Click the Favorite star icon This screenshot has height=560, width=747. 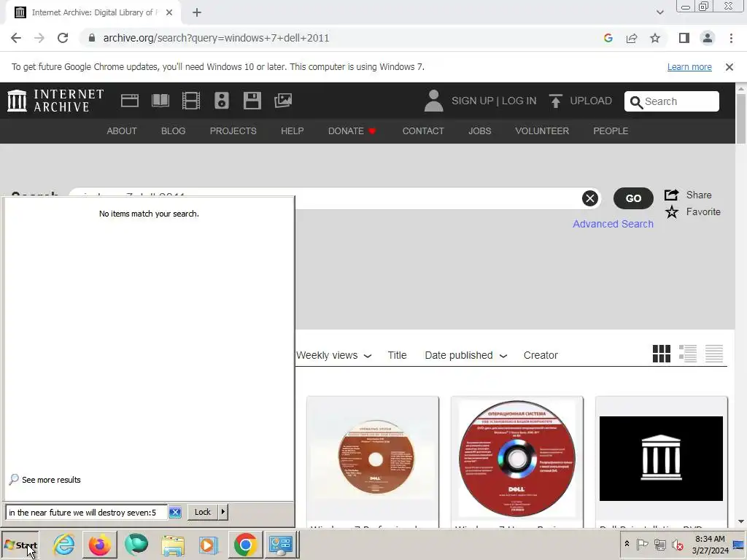672,212
